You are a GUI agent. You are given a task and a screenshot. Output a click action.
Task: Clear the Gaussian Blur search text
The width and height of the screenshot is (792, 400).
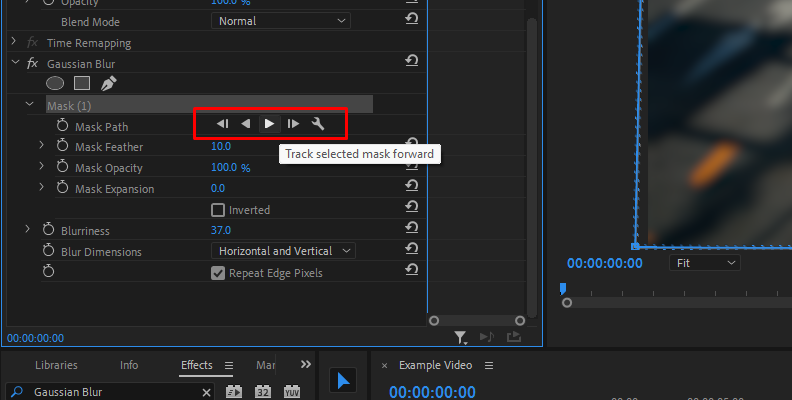[x=206, y=392]
